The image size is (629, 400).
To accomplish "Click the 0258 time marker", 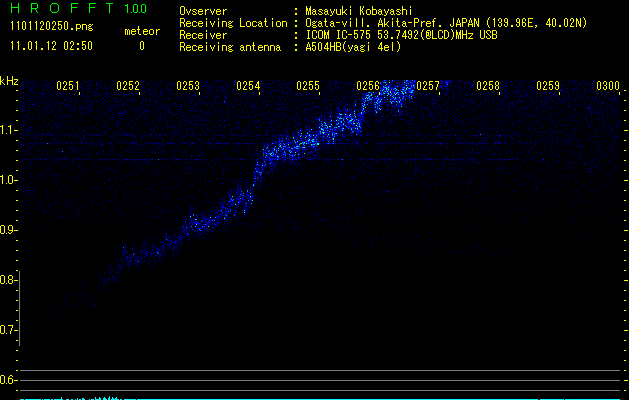I will [x=488, y=86].
